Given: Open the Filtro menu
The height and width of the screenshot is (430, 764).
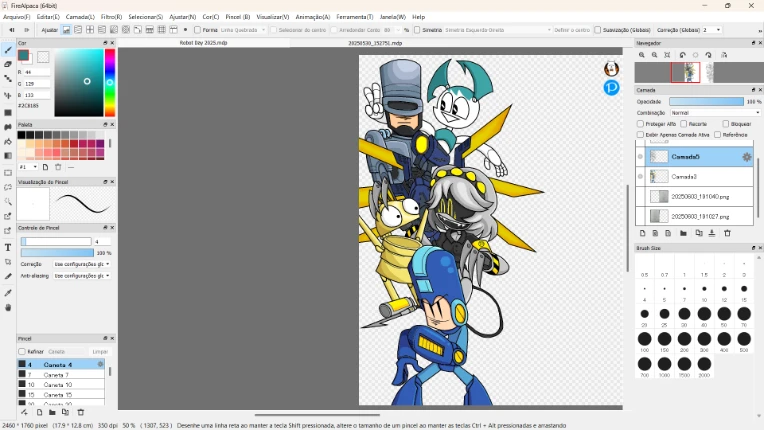Looking at the screenshot, I should point(111,17).
